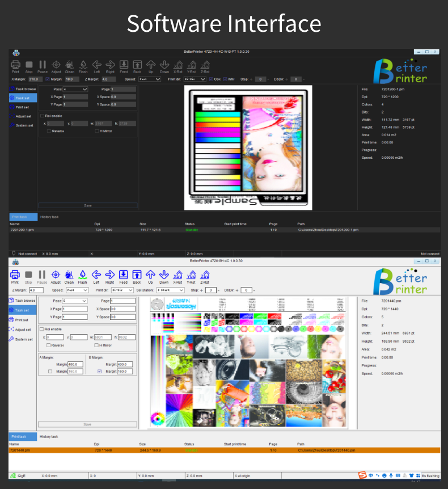This screenshot has height=489, width=448.
Task: Open System set in the dark window sidebar
Action: [x=23, y=125]
